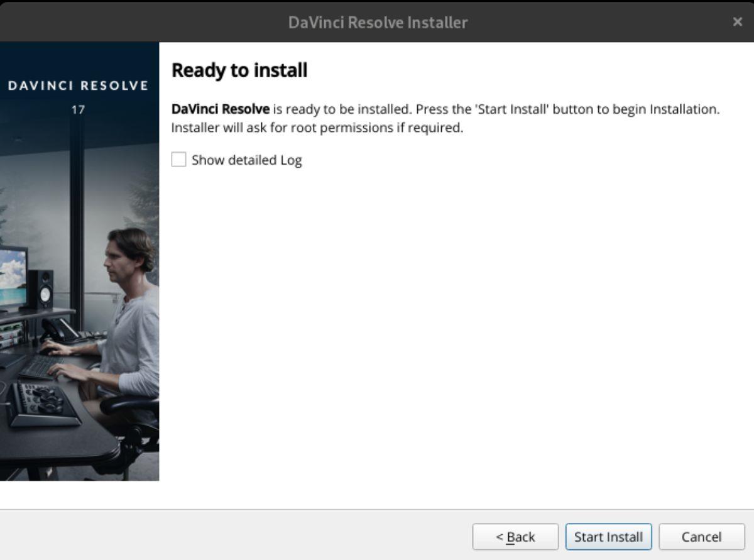
Task: Go back to the previous installer step
Action: pos(516,537)
